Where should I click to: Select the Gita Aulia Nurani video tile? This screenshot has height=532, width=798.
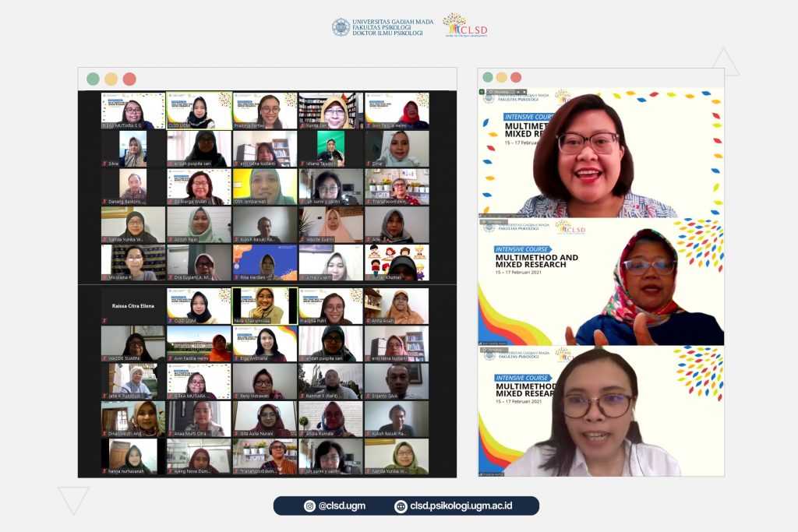[265, 419]
